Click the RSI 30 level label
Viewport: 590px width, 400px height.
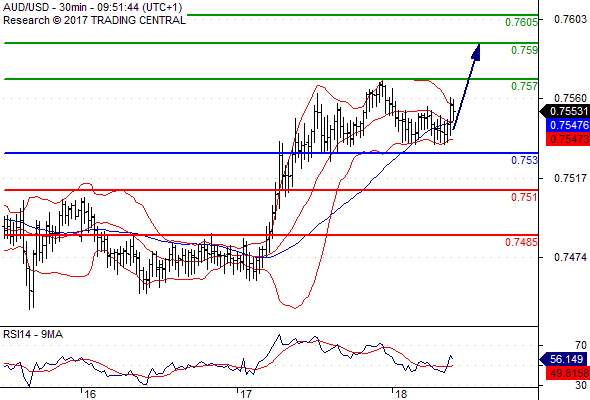pyautogui.click(x=581, y=385)
